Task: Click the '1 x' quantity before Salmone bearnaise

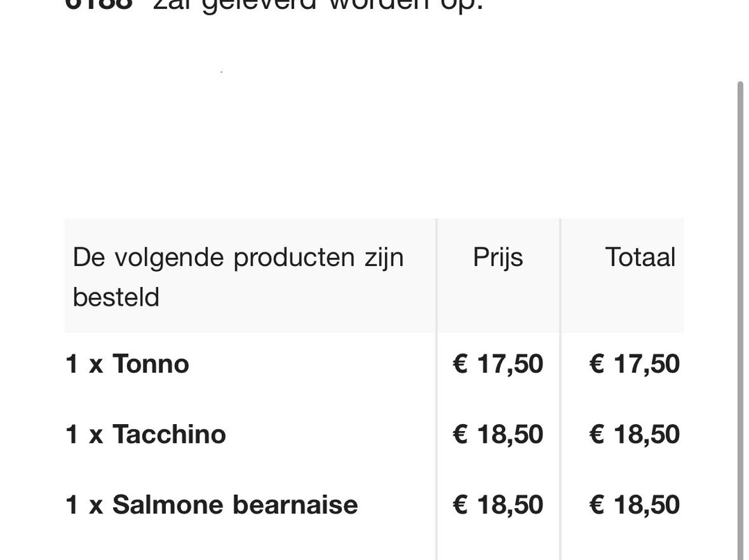Action: [x=84, y=505]
